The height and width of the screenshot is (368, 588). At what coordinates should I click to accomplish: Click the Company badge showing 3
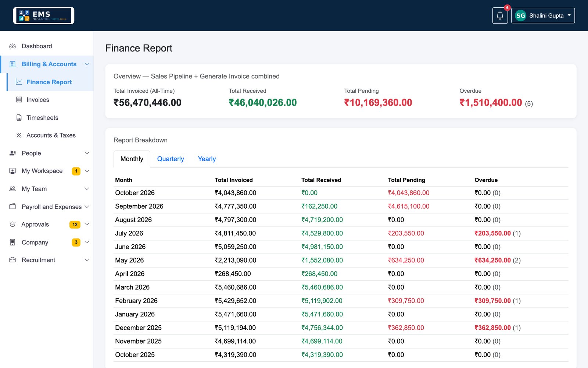76,242
